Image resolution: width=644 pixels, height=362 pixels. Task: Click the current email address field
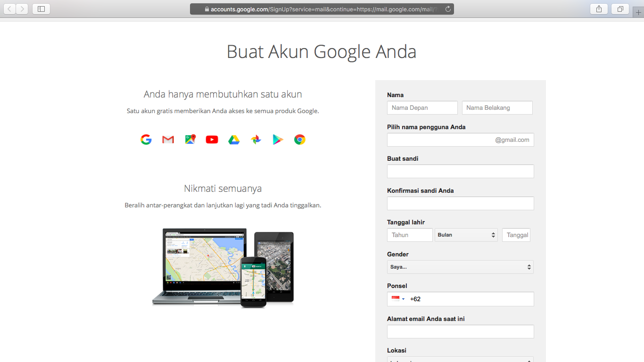point(461,331)
